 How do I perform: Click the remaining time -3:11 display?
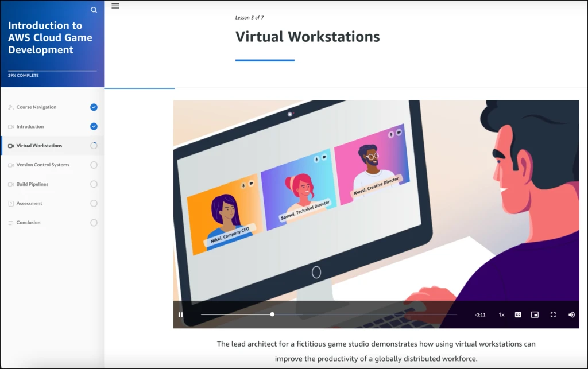click(x=480, y=315)
